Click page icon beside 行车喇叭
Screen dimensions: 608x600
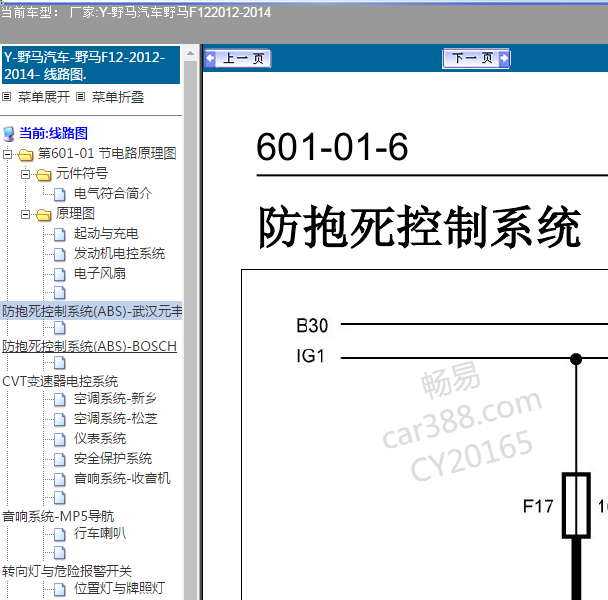tap(59, 535)
